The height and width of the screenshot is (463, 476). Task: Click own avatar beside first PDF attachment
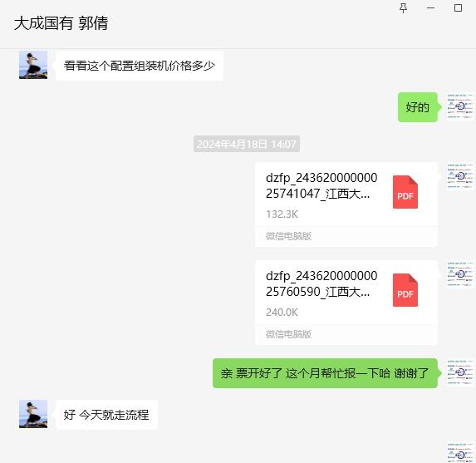coord(460,176)
